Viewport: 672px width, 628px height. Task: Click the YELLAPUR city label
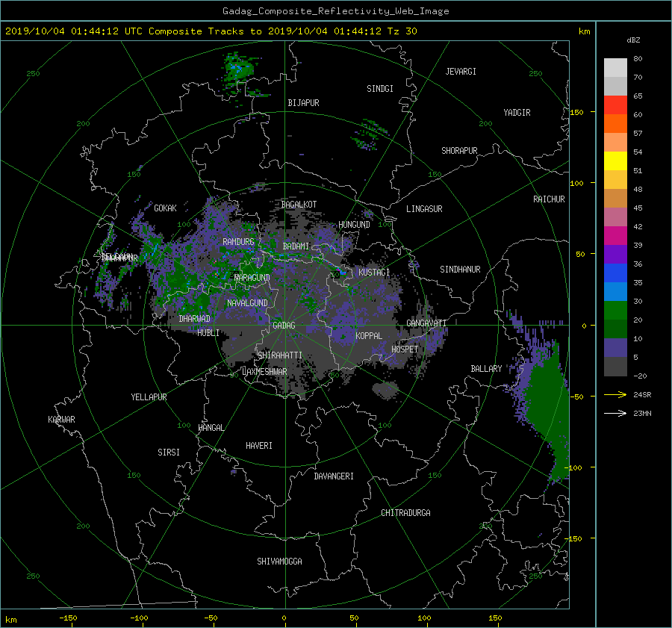coord(149,397)
